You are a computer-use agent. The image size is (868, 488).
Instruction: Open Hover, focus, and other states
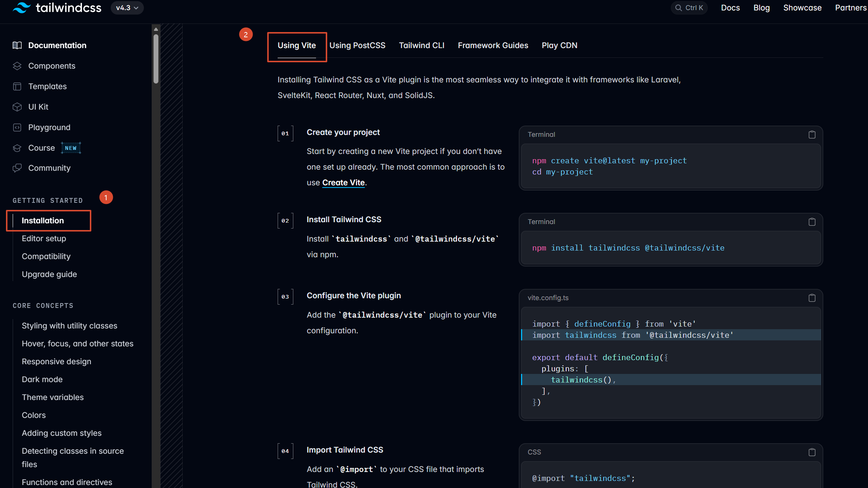(x=78, y=344)
